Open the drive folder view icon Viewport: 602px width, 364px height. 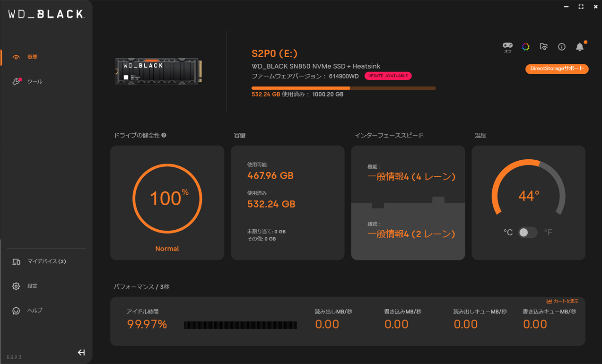pyautogui.click(x=544, y=47)
